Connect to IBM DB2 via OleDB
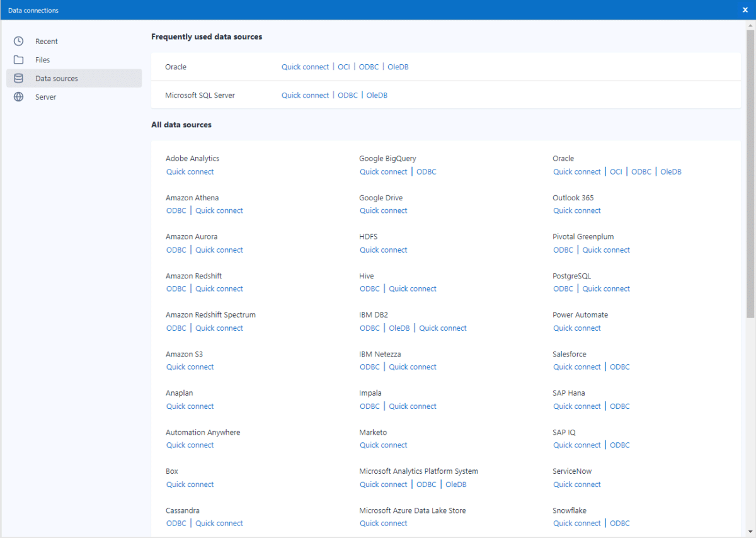The width and height of the screenshot is (756, 538). click(399, 328)
